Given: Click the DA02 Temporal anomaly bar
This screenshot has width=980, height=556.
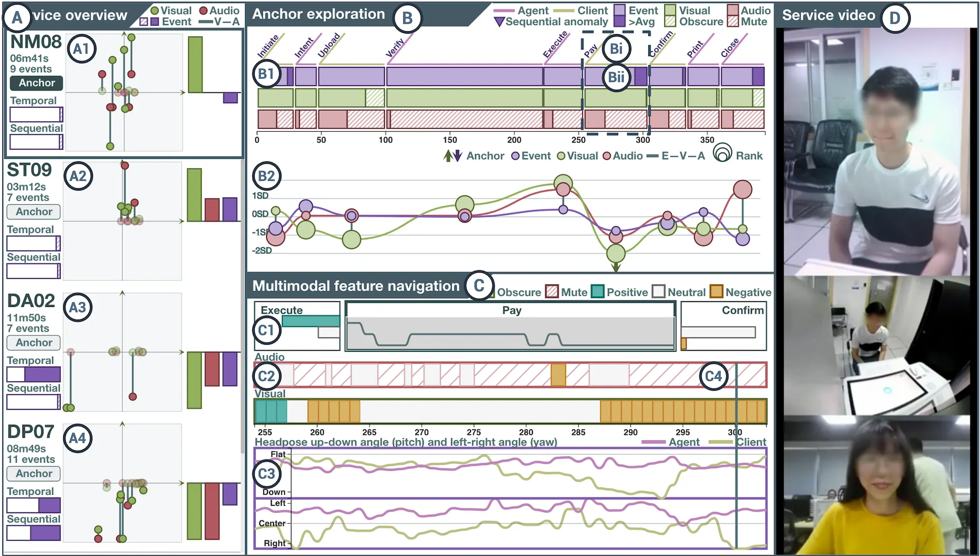Looking at the screenshot, I should coord(34,374).
